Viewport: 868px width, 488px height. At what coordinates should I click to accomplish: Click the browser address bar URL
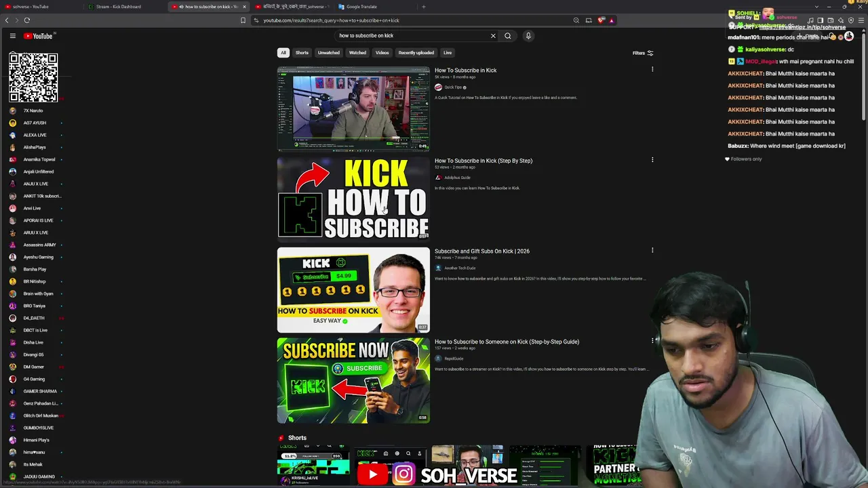[331, 20]
